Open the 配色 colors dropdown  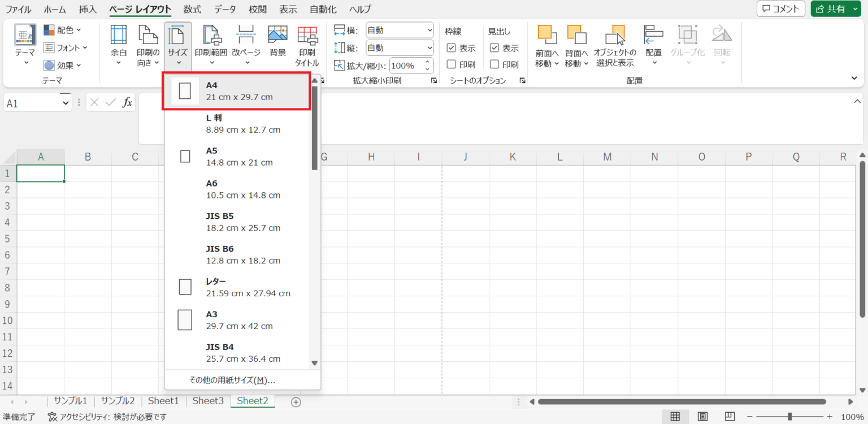(x=63, y=30)
